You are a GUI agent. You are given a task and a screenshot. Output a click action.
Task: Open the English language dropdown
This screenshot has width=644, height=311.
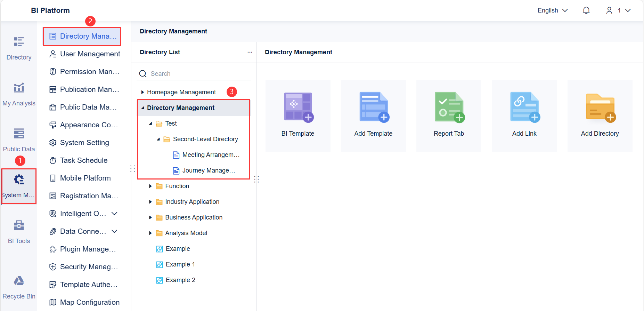(x=553, y=10)
